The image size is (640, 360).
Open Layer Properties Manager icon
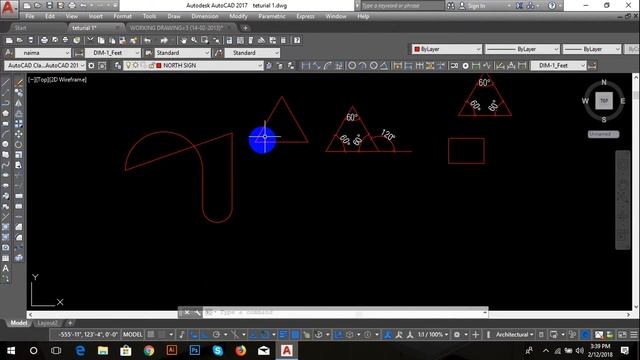pyautogui.click(x=118, y=65)
